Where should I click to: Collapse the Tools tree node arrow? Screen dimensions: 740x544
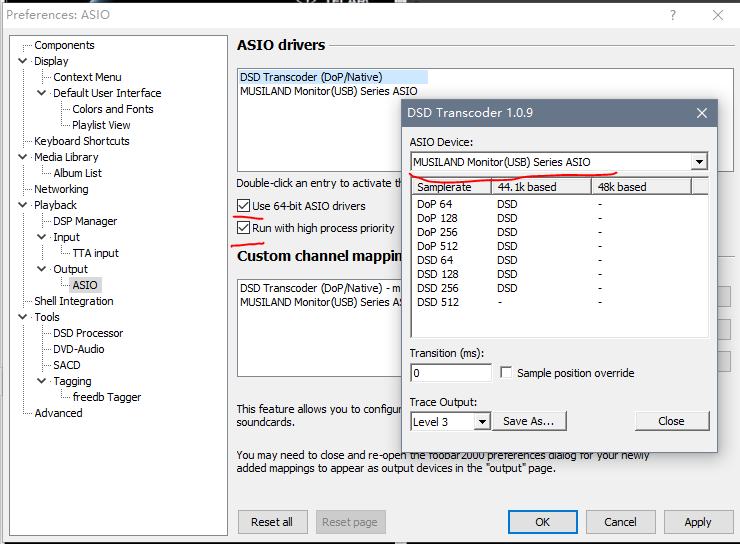point(23,317)
